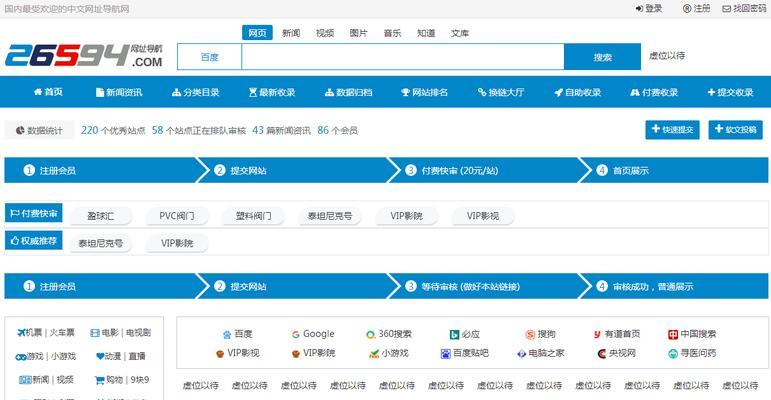Open 新闻资讯 in the navbar
Screen dimensions: 771x400
click(x=119, y=92)
